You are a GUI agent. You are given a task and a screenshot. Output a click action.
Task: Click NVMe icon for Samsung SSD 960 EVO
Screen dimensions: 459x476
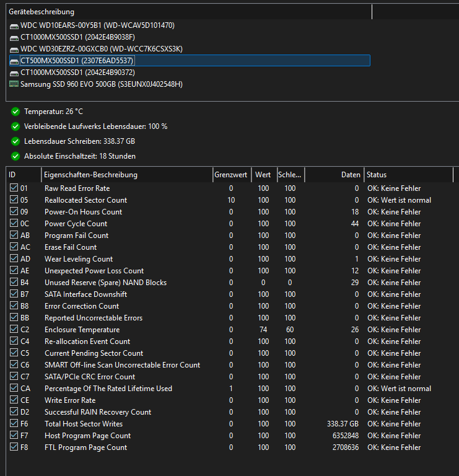point(14,84)
